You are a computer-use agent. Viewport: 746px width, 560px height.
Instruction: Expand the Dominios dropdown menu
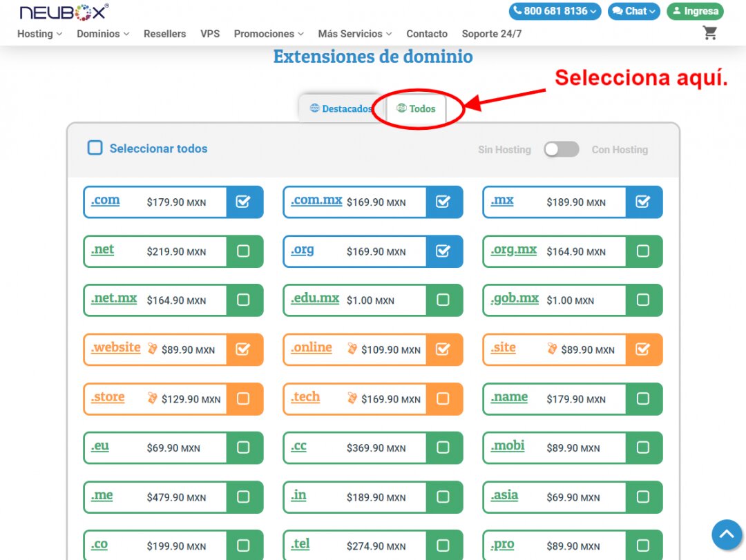(x=103, y=34)
